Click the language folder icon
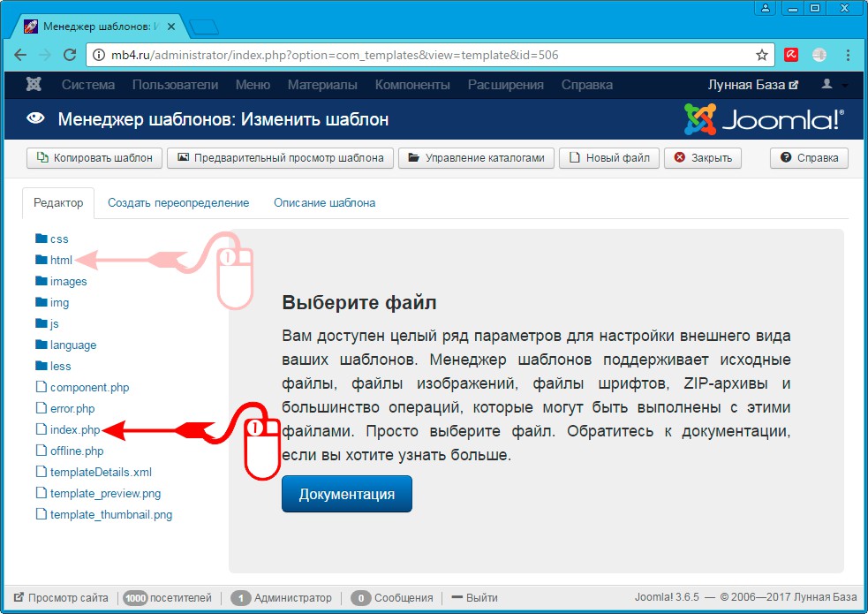 click(41, 345)
